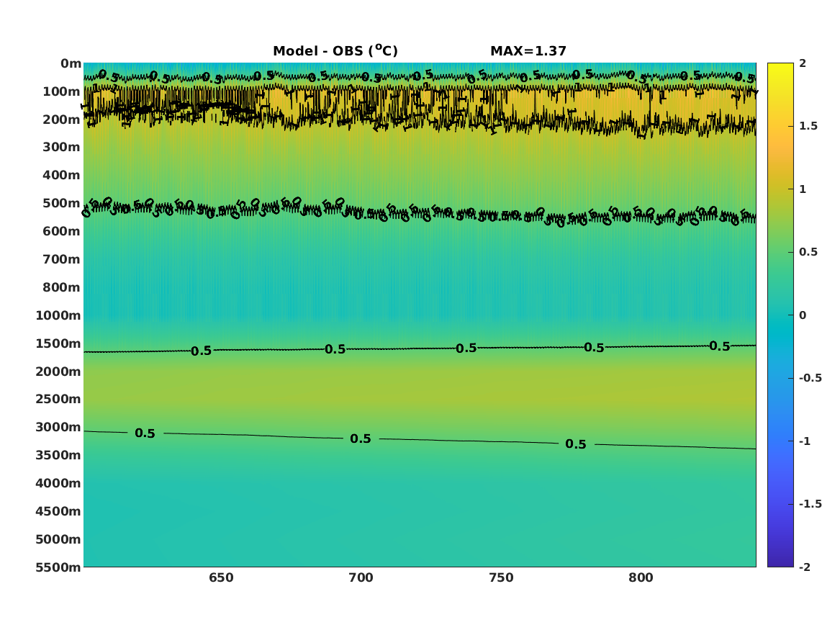Click the '1500m' depth axis label
This screenshot has width=840, height=630.
(58, 343)
